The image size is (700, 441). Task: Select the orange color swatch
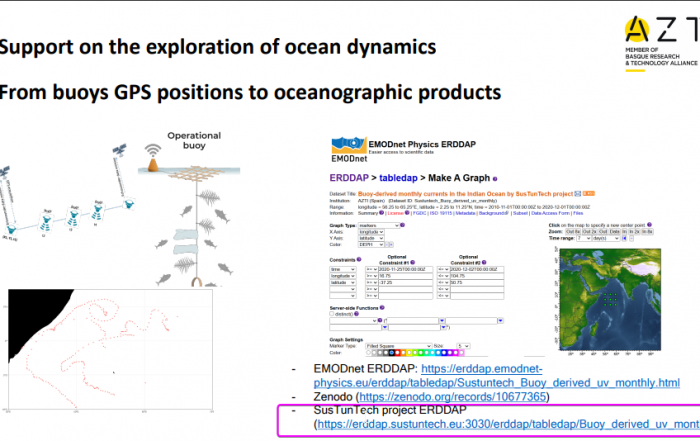click(x=403, y=353)
